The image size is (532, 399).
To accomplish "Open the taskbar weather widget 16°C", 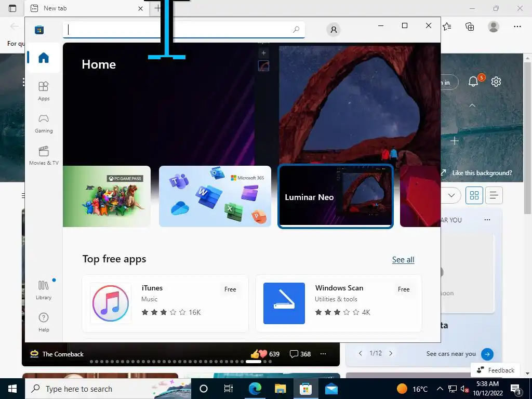I will (413, 389).
